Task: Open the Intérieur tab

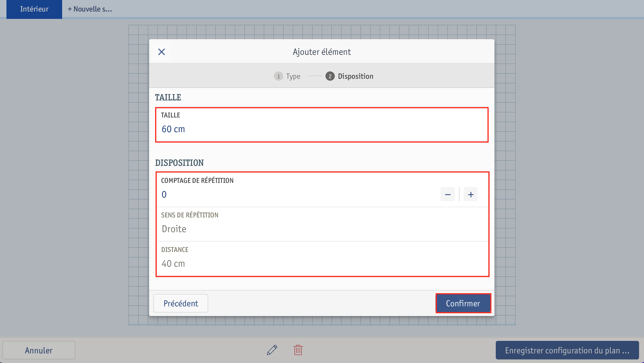Action: (x=34, y=9)
